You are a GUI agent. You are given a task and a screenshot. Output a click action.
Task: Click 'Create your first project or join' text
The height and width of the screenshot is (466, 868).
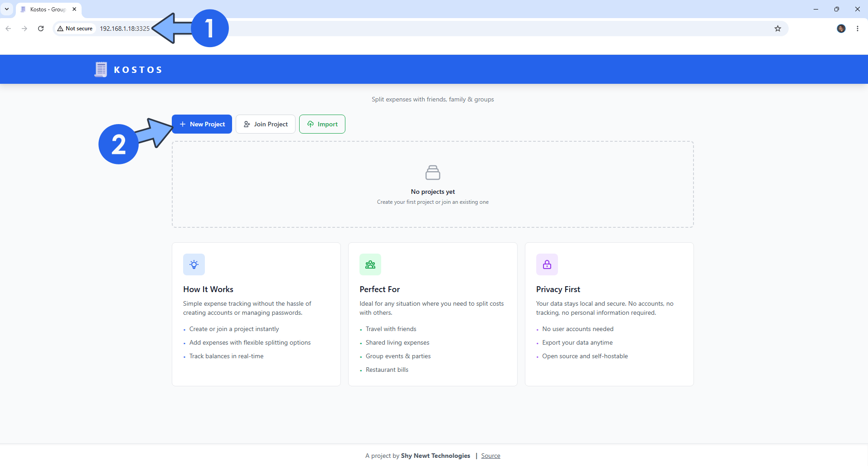pyautogui.click(x=433, y=202)
